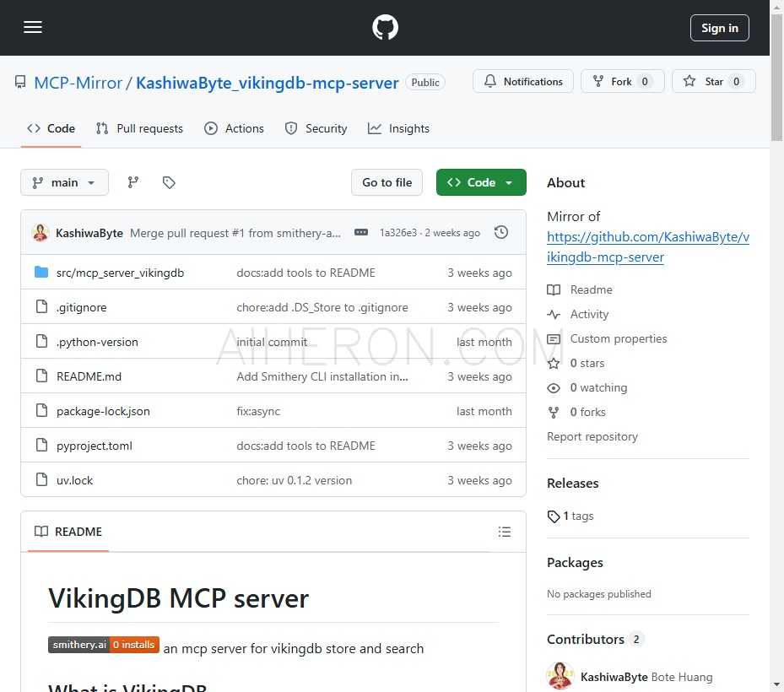Switch to the Security tab
The width and height of the screenshot is (784, 692).
[x=316, y=128]
